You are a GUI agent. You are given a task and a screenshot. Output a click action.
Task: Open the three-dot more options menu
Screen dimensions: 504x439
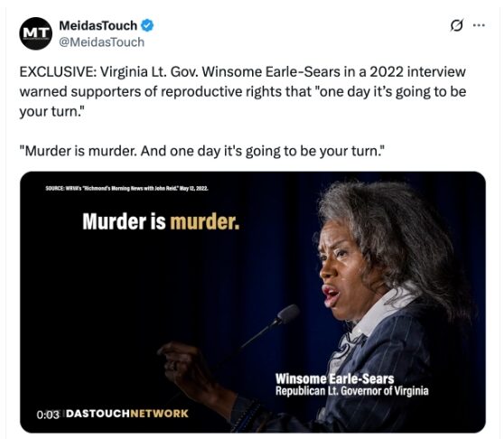pos(479,25)
